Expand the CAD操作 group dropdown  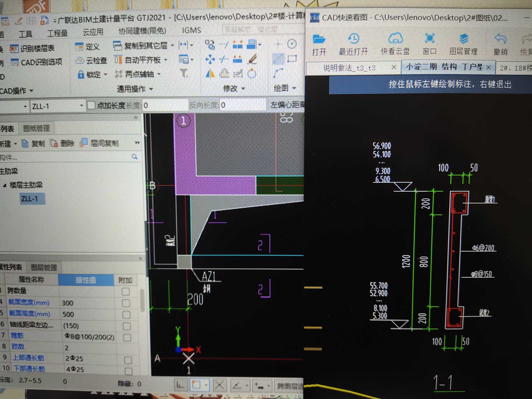tap(31, 91)
